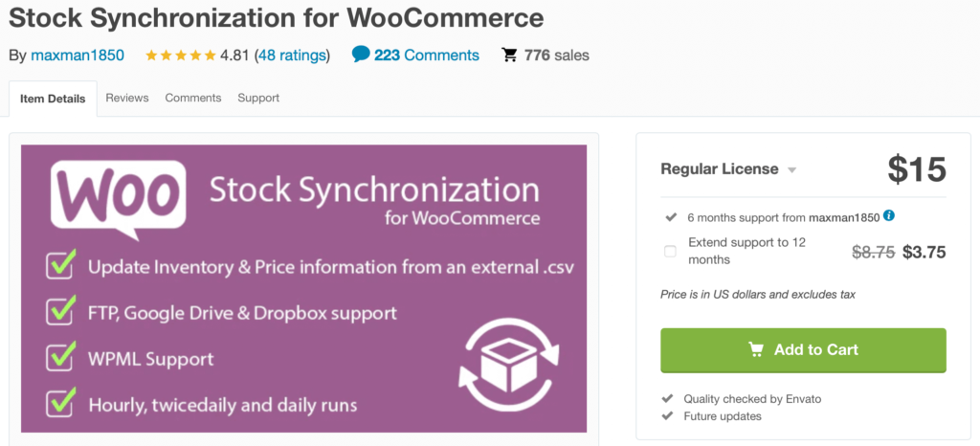Open the Comments tab

[193, 98]
